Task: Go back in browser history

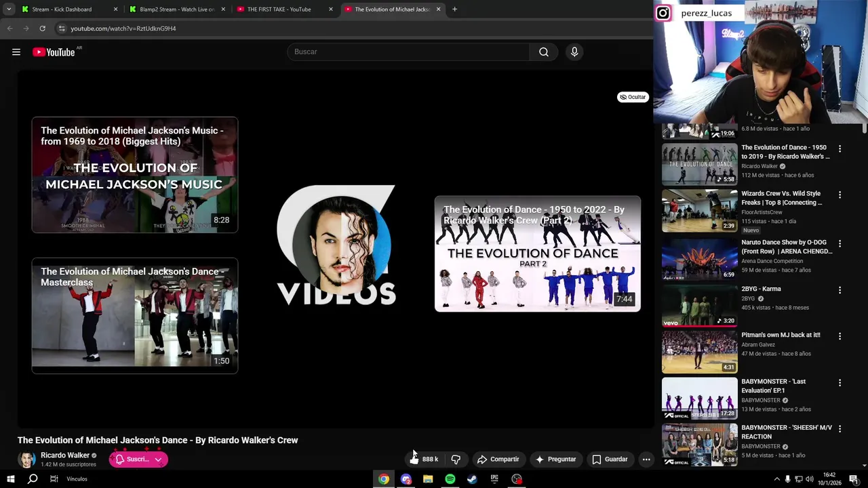Action: [9, 28]
